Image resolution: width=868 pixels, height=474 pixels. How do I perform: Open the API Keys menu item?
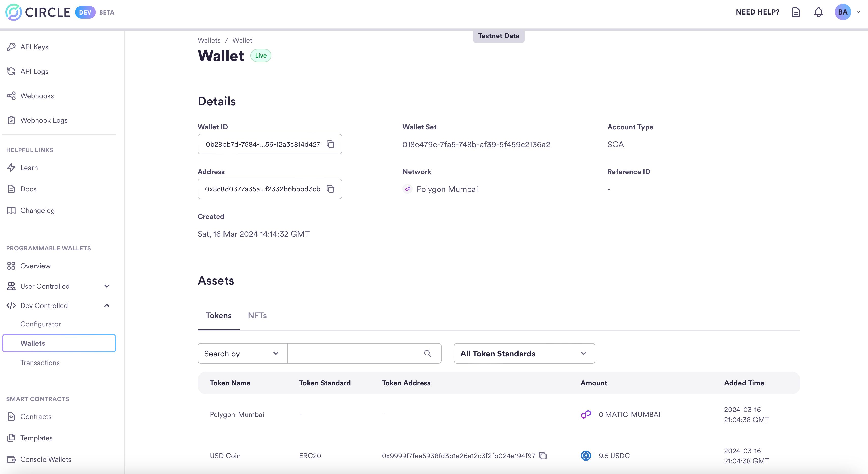tap(34, 47)
